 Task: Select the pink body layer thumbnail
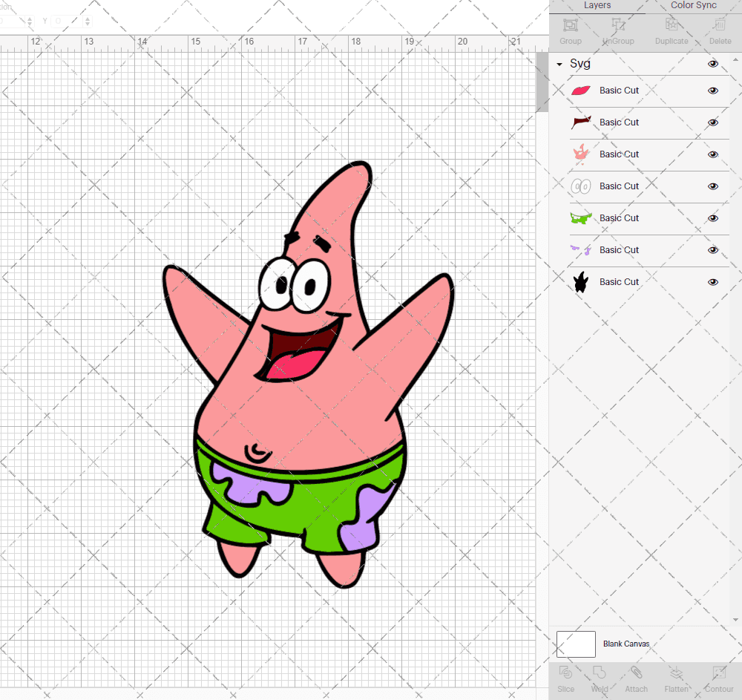581,154
